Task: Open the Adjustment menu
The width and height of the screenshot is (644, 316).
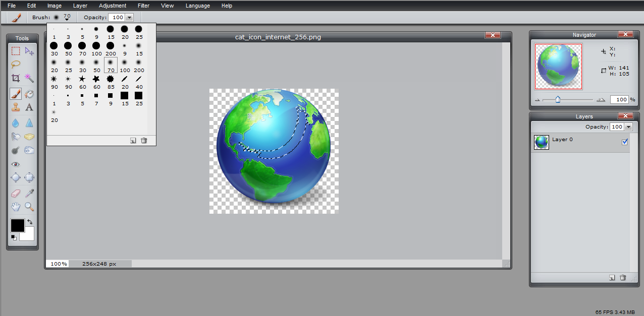Action: (x=113, y=6)
